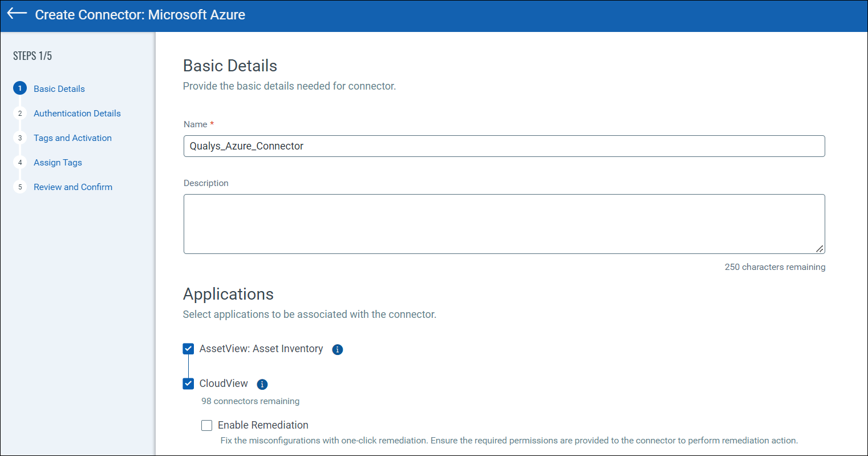The width and height of the screenshot is (868, 456).
Task: Click step 3 circle for Tags and Activation
Action: click(20, 138)
